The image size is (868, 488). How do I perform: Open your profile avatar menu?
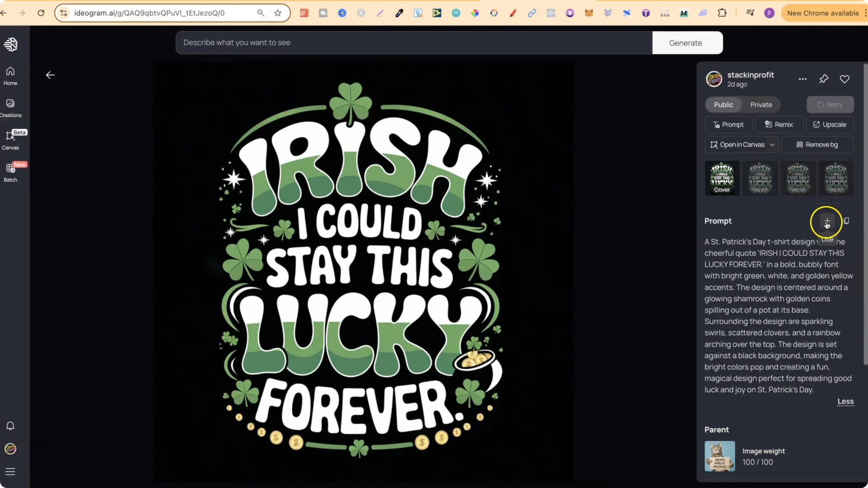click(x=10, y=449)
